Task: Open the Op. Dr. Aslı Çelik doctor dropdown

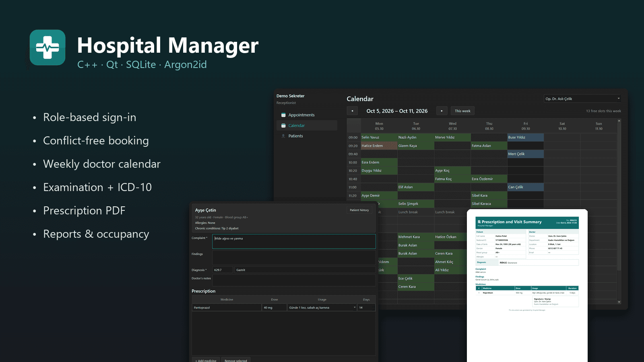Action: click(x=583, y=99)
